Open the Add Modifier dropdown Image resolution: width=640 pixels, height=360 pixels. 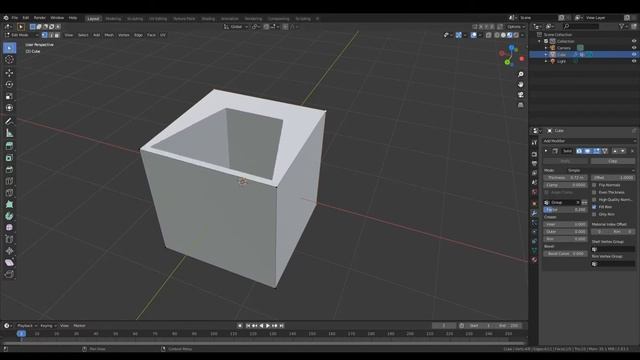click(589, 141)
